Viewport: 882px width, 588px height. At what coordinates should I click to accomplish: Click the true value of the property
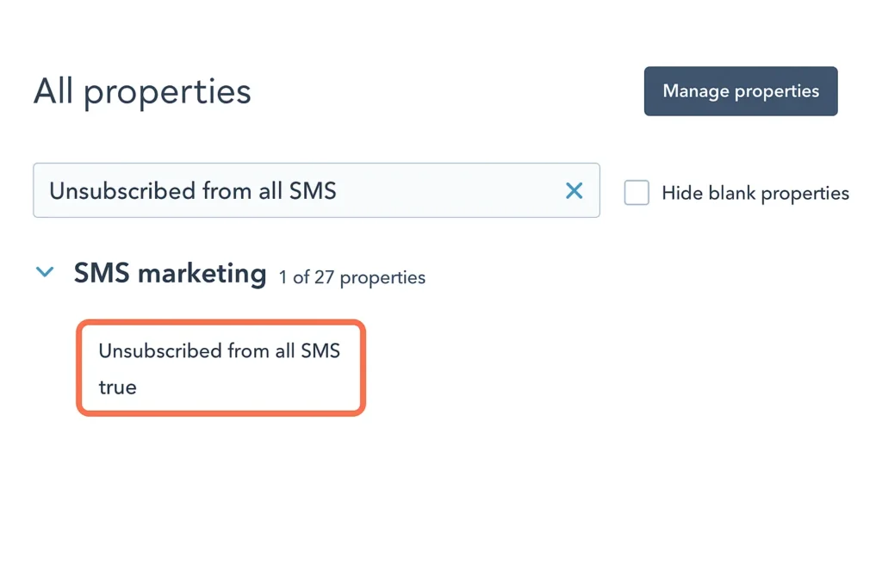point(118,387)
